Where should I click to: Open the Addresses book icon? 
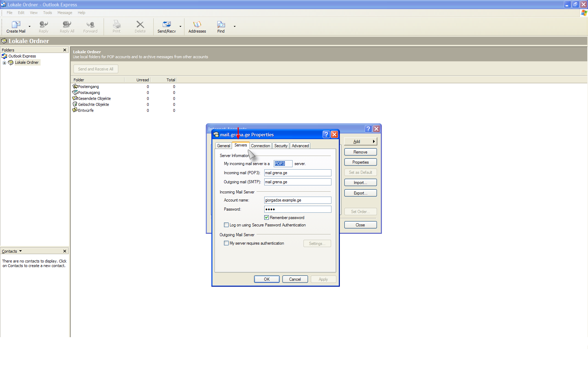[x=197, y=25]
